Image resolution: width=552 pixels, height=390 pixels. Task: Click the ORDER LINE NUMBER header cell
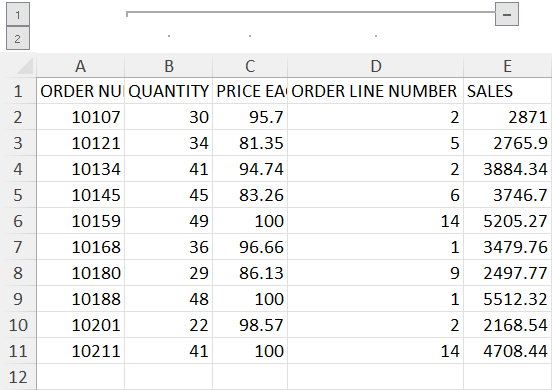(376, 91)
